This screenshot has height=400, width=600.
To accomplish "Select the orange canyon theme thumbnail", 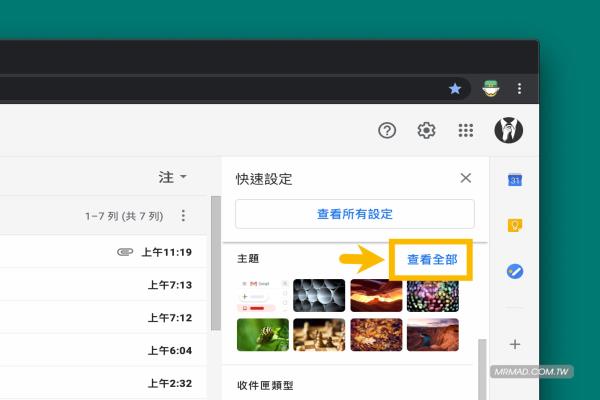I will coord(376,296).
